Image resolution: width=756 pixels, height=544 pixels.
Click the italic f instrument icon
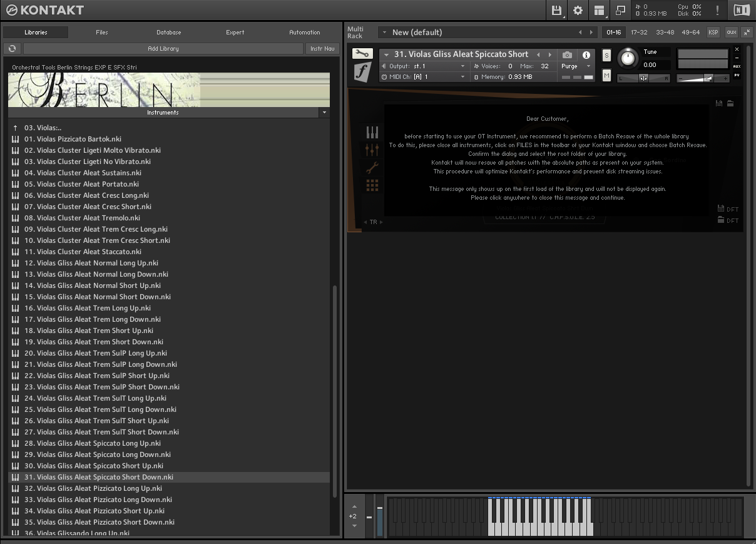pyautogui.click(x=362, y=73)
